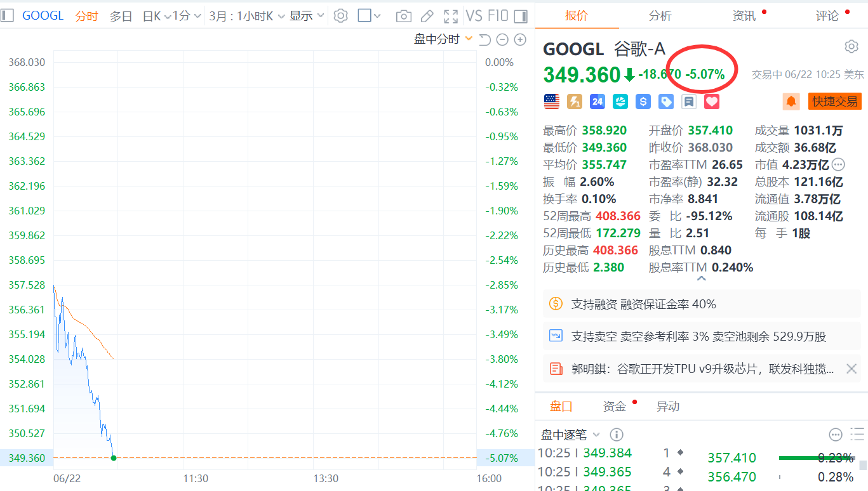Open ellipsis menu in order book header
This screenshot has height=491, width=868.
(836, 435)
